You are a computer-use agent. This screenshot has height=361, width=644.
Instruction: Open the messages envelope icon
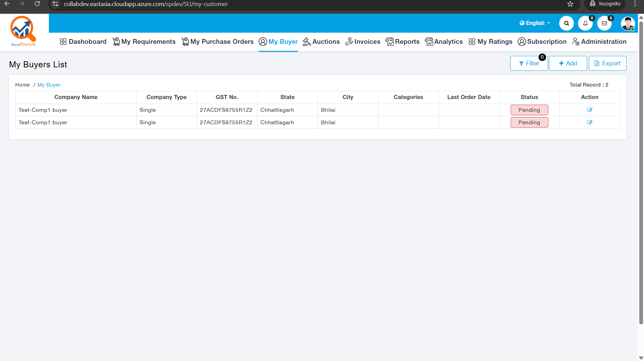[604, 23]
